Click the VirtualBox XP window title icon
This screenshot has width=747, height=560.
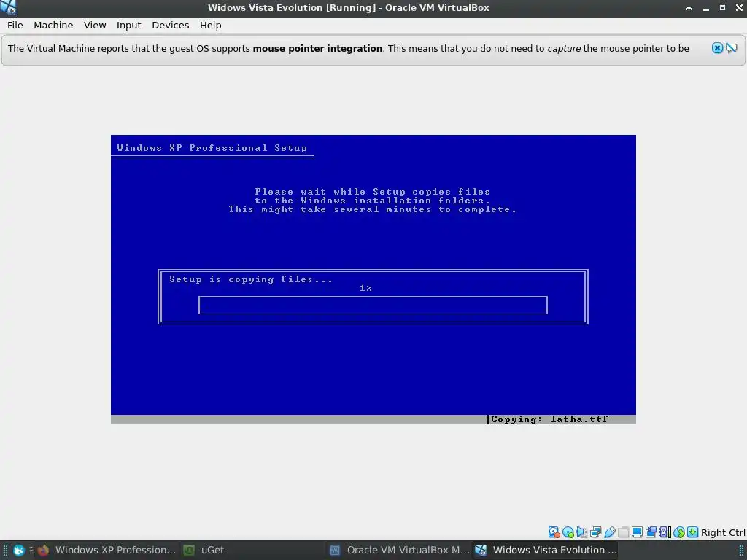coord(8,7)
